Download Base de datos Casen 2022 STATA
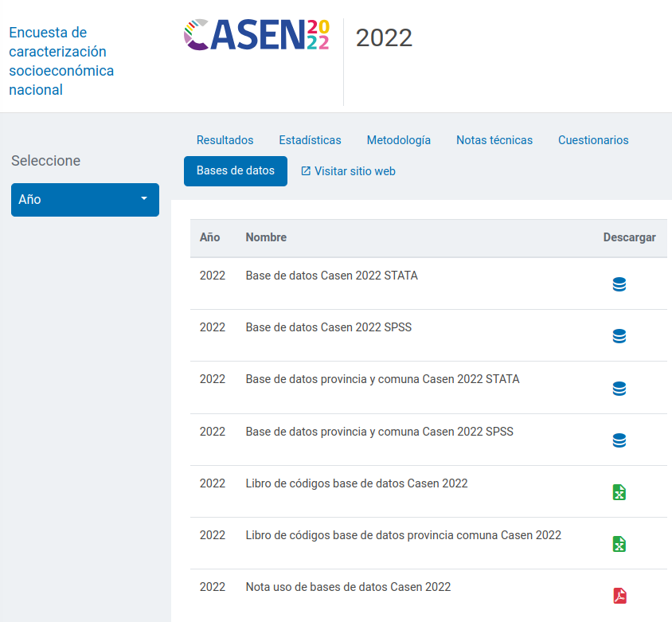The height and width of the screenshot is (622, 672). pos(619,284)
